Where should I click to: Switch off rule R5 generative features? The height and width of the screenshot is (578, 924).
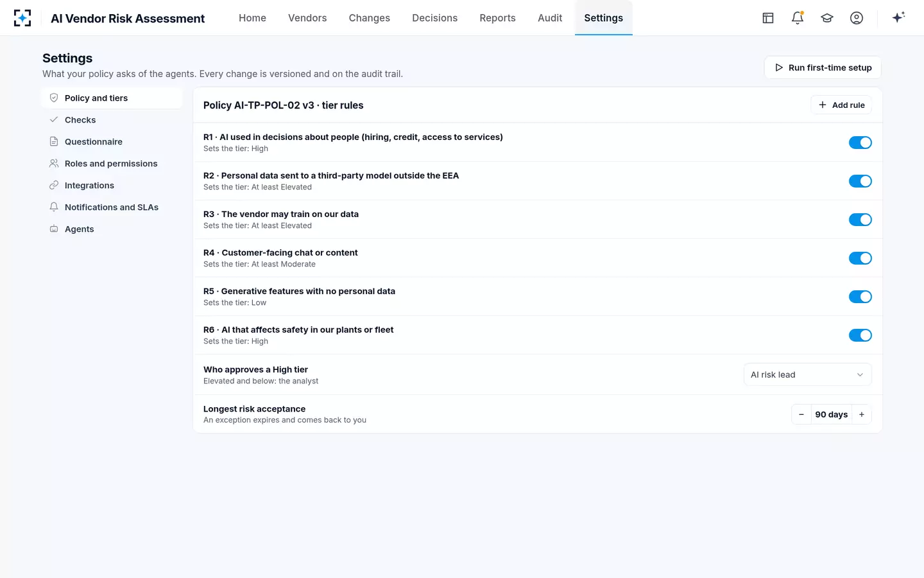coord(860,297)
